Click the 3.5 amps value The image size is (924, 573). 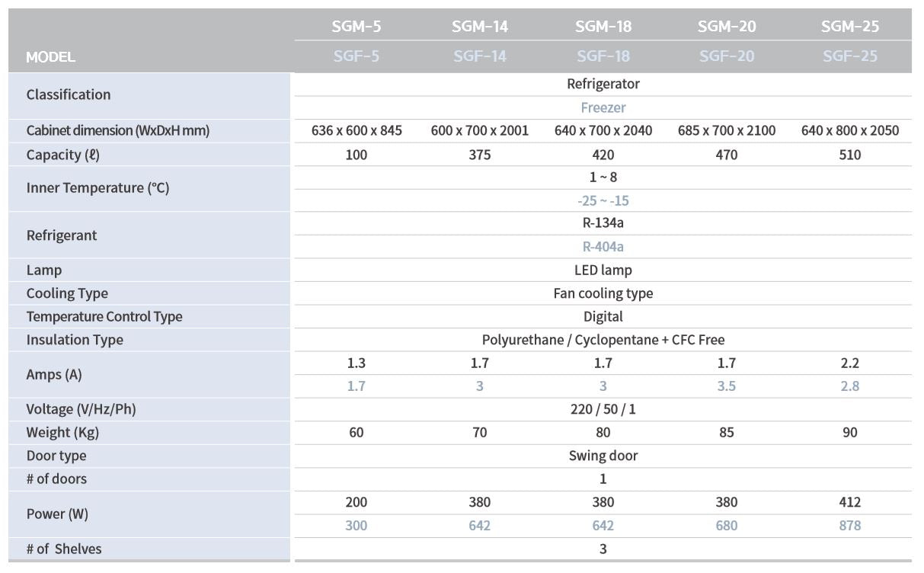(x=727, y=386)
